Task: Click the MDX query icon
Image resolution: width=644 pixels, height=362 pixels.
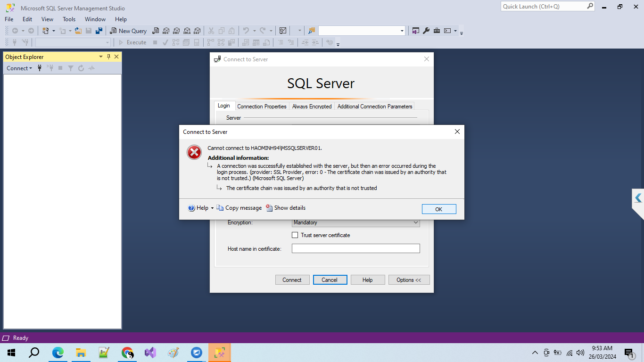Action: (x=166, y=31)
